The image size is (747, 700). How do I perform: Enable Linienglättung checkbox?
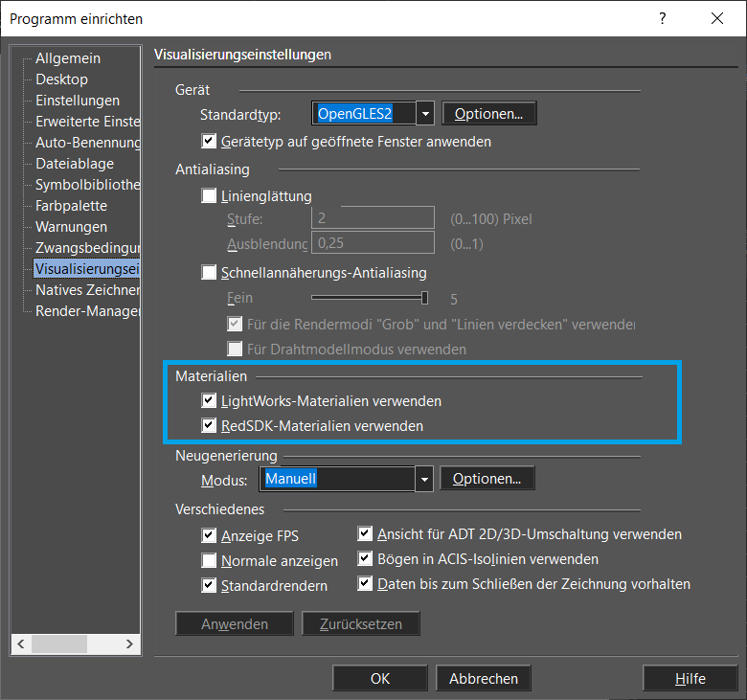click(209, 195)
